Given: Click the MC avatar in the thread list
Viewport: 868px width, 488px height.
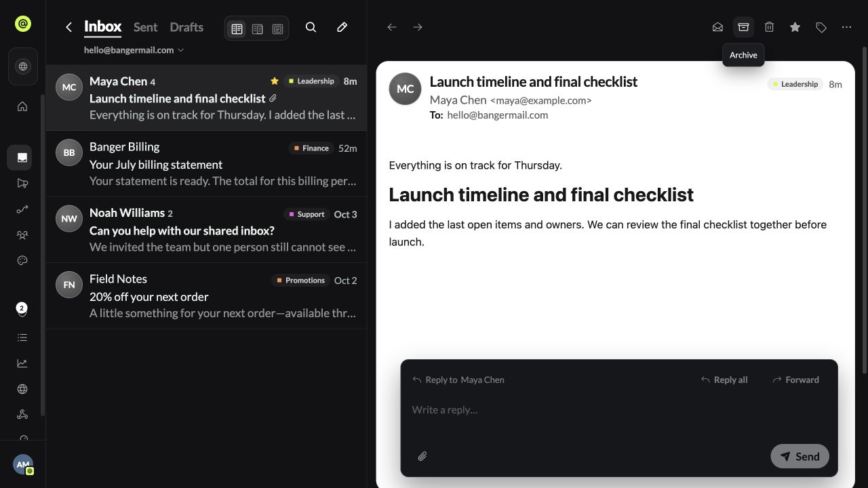Looking at the screenshot, I should pos(69,87).
